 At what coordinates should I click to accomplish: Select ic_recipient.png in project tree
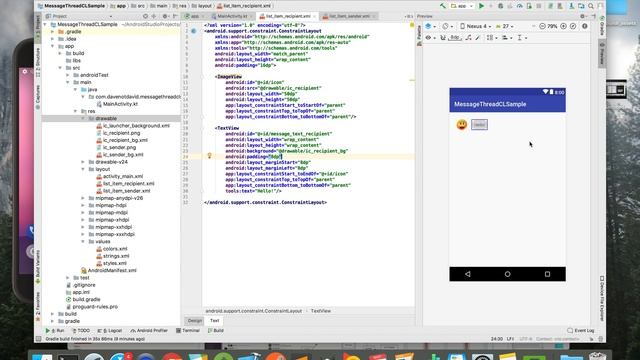coord(118,133)
